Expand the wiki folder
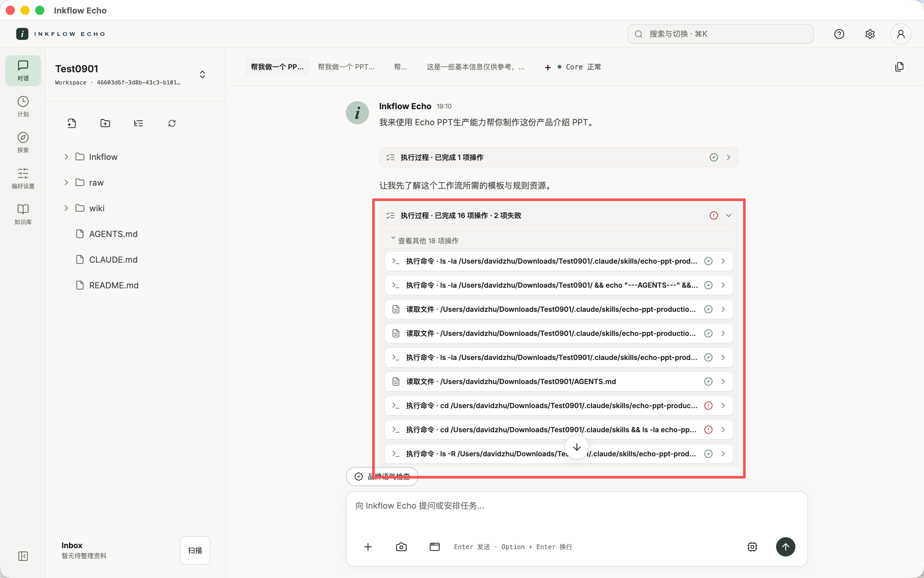Viewport: 924px width, 578px height. point(66,208)
